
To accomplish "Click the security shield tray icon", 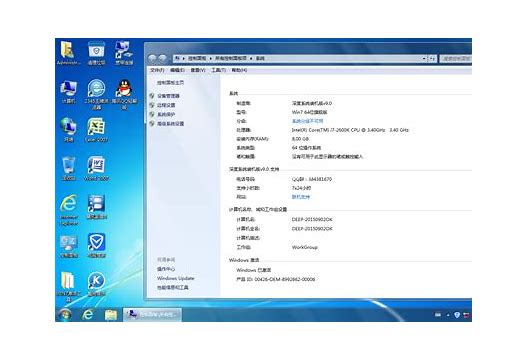I will [x=457, y=315].
